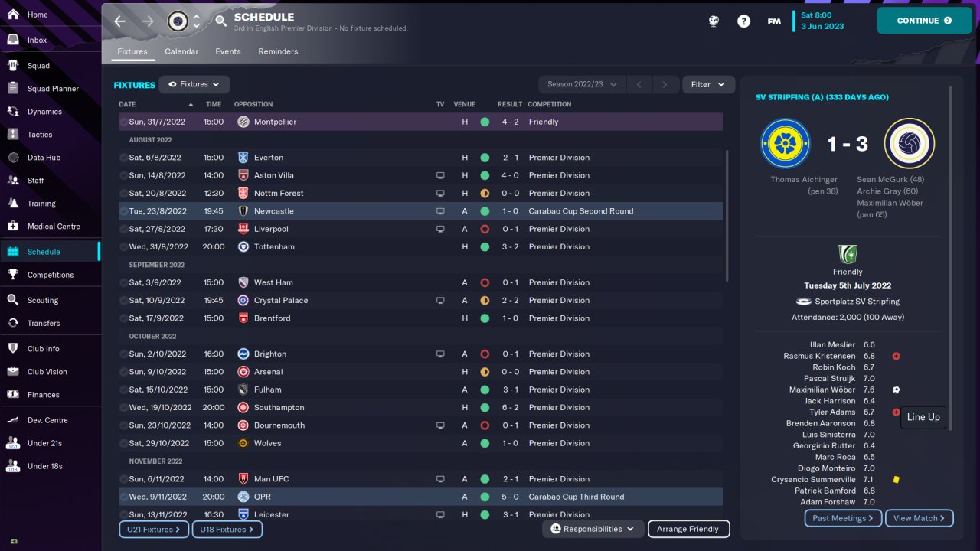Screen dimensions: 980x551
Task: Toggle the check circle on the Brighton row
Action: click(123, 354)
